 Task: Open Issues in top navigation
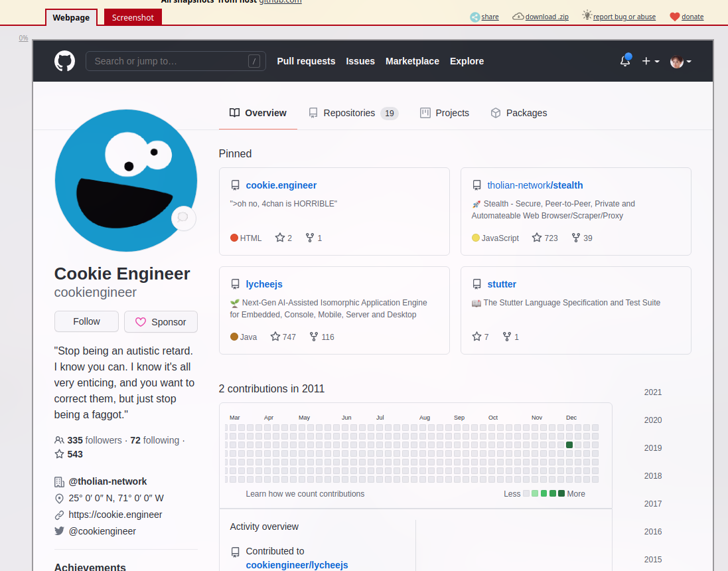coord(360,61)
